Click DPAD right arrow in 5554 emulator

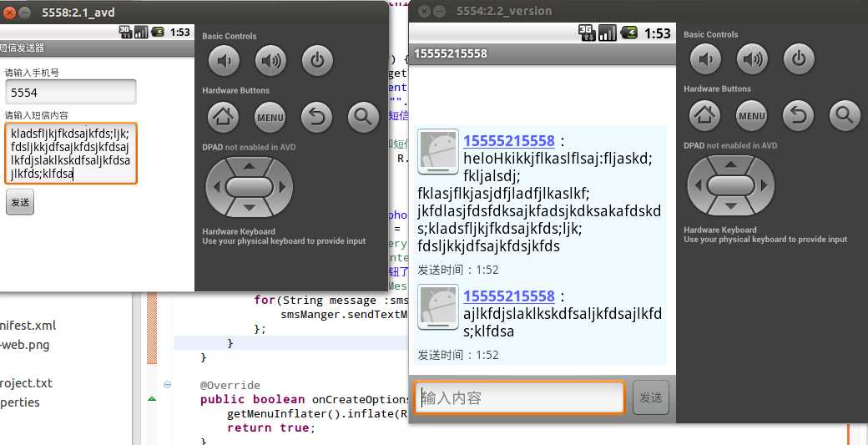(x=765, y=185)
